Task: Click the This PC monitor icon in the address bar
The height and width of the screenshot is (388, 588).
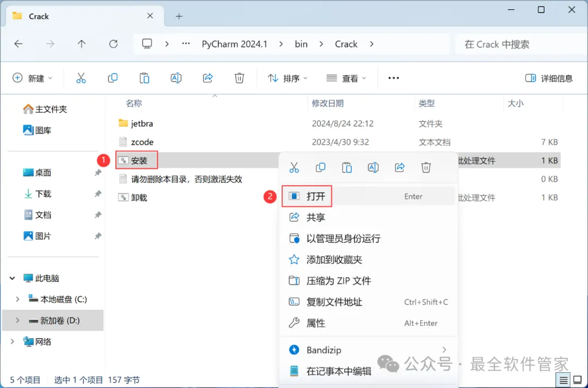Action: pos(147,44)
